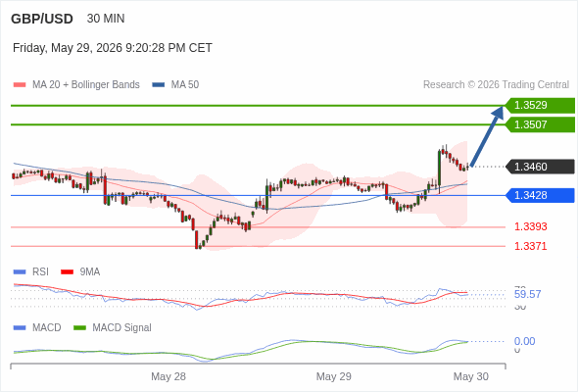
Task: Click the black 1.3460 current price tag
Action: [x=540, y=167]
